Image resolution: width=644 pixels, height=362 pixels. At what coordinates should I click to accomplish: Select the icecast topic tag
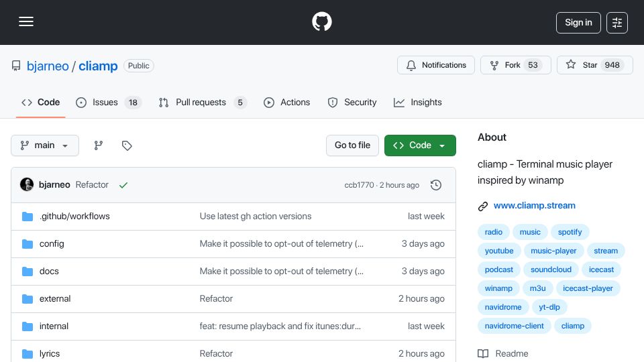pyautogui.click(x=601, y=269)
